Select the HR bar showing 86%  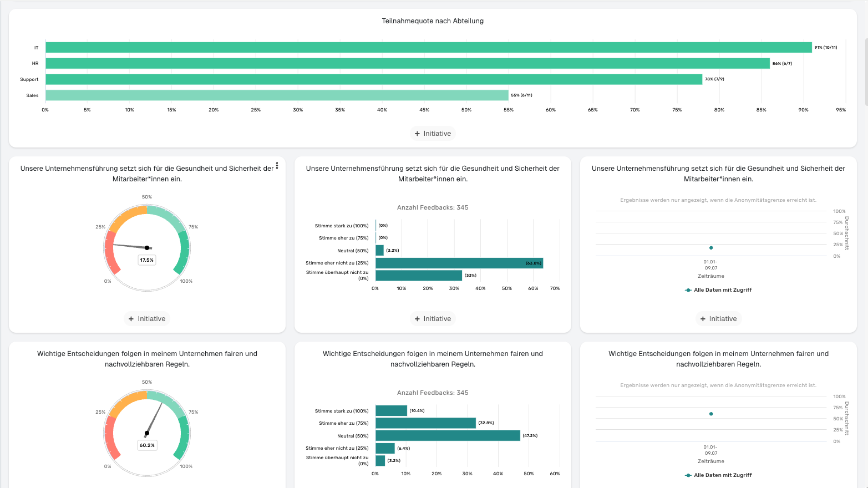(407, 64)
